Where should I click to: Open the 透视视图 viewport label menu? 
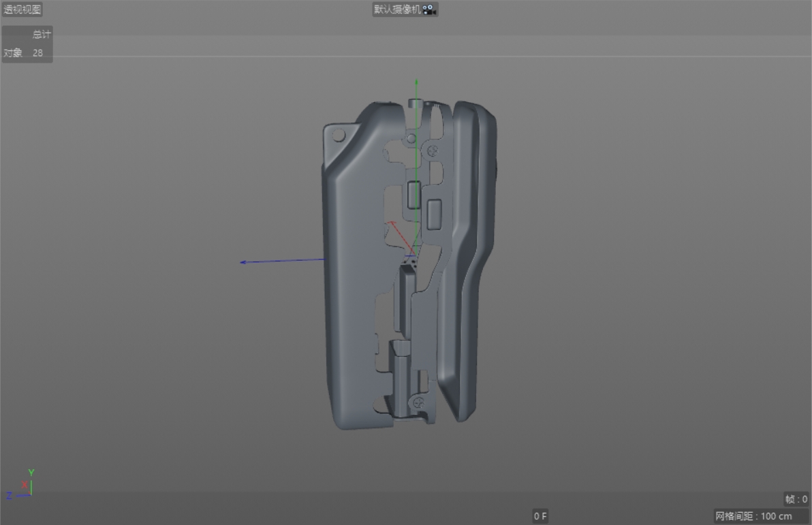(x=21, y=9)
